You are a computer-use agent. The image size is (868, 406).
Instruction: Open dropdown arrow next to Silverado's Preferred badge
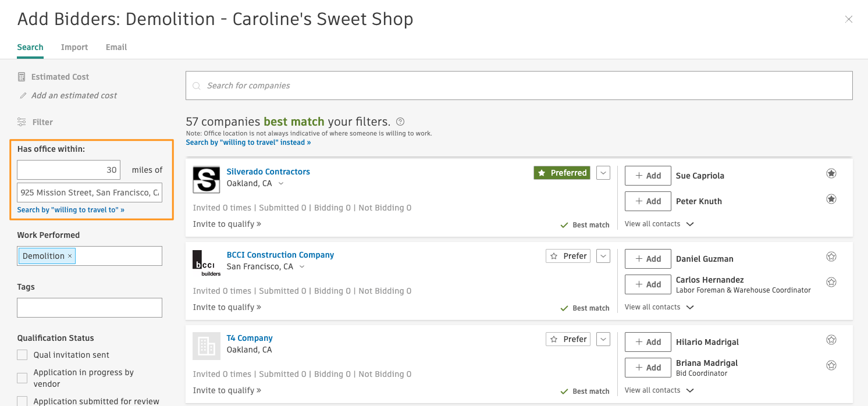pyautogui.click(x=603, y=173)
